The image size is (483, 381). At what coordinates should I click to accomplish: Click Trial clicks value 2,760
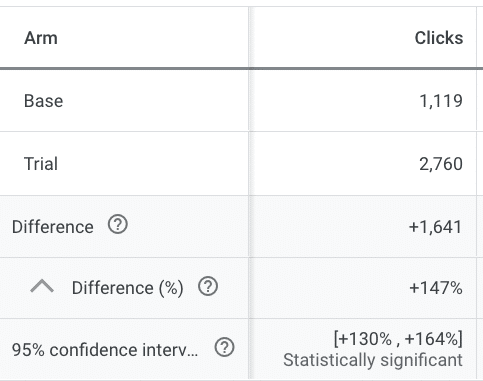point(441,164)
